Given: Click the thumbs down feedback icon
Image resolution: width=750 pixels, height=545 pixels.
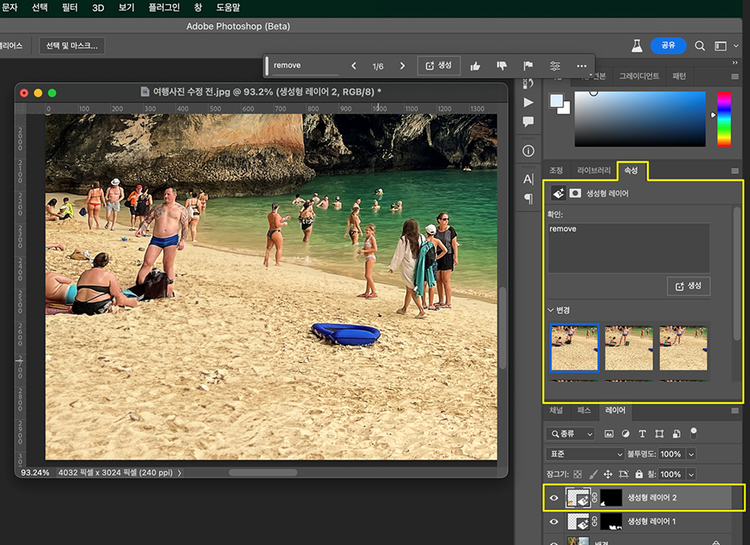Looking at the screenshot, I should (x=501, y=66).
